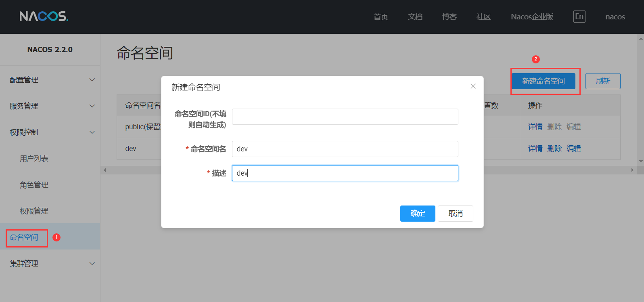Open 角色管理 in the sidebar
This screenshot has width=644, height=302.
[x=34, y=185]
